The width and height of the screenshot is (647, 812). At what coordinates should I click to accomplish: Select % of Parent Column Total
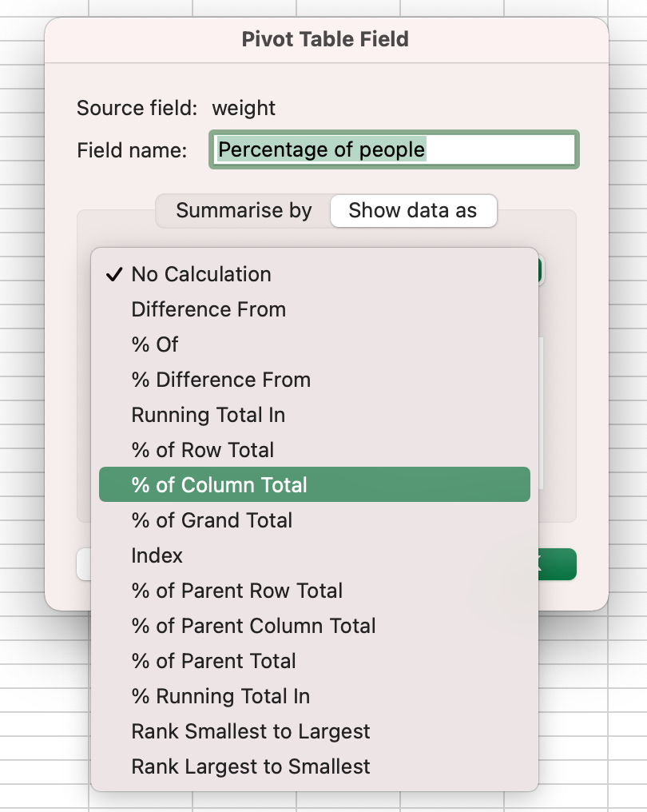point(253,626)
